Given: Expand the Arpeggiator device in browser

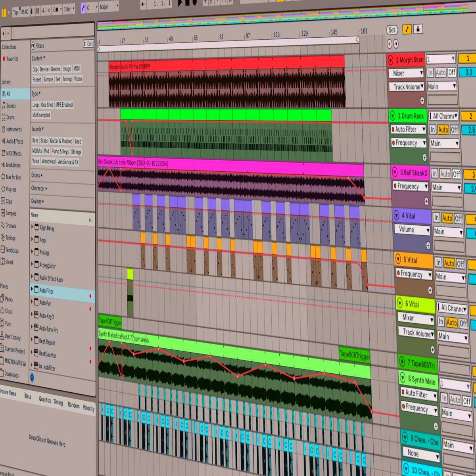Looking at the screenshot, I should tap(33, 265).
